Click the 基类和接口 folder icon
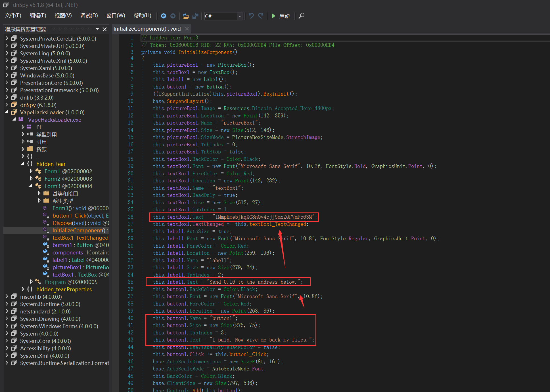Image resolution: width=550 pixels, height=392 pixels. coord(46,193)
